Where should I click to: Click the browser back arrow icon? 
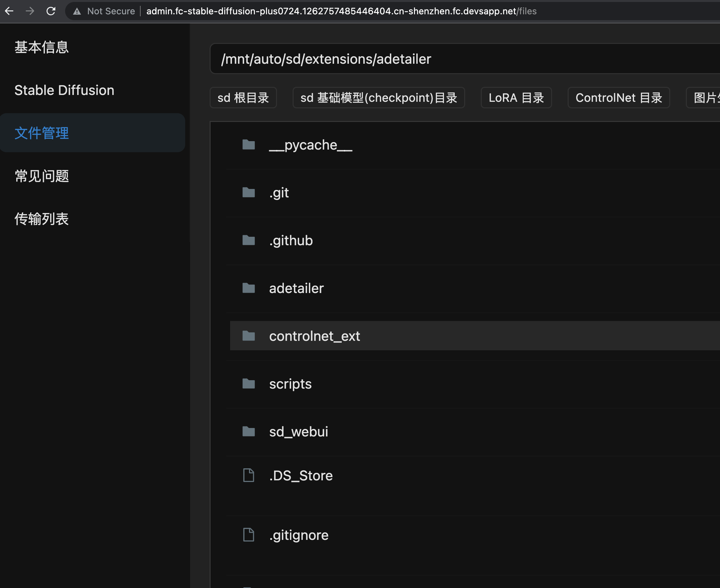[x=9, y=11]
